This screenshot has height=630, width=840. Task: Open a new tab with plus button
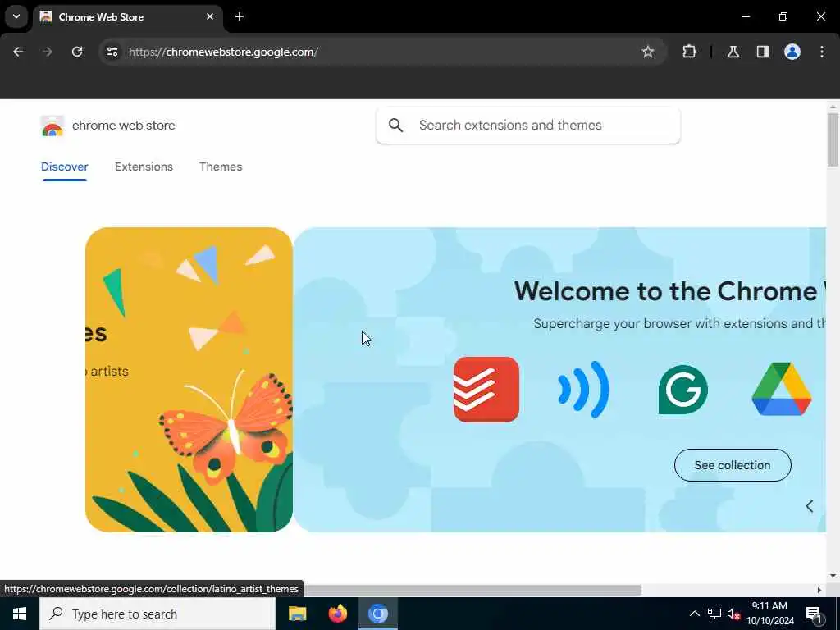pos(240,16)
